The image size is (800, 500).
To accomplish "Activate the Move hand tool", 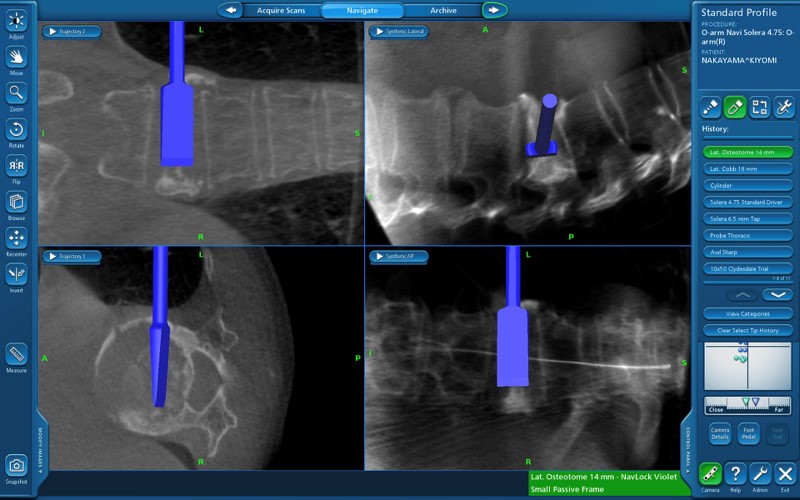I will (16, 57).
